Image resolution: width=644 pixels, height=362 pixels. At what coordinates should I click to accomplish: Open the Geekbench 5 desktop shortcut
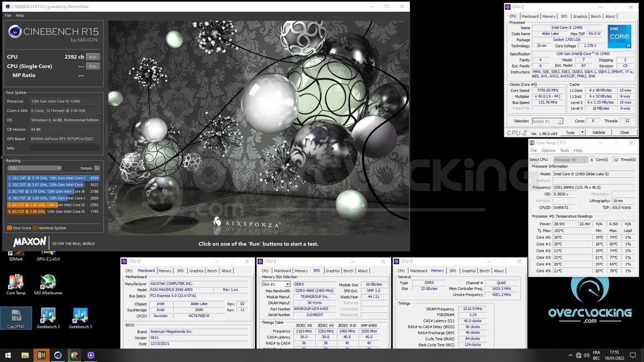tap(80, 319)
